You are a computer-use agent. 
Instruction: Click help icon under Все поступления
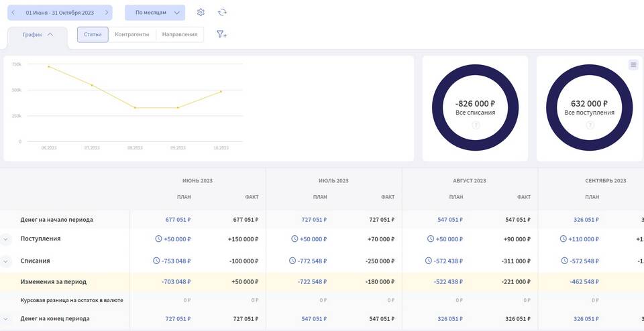coord(589,125)
